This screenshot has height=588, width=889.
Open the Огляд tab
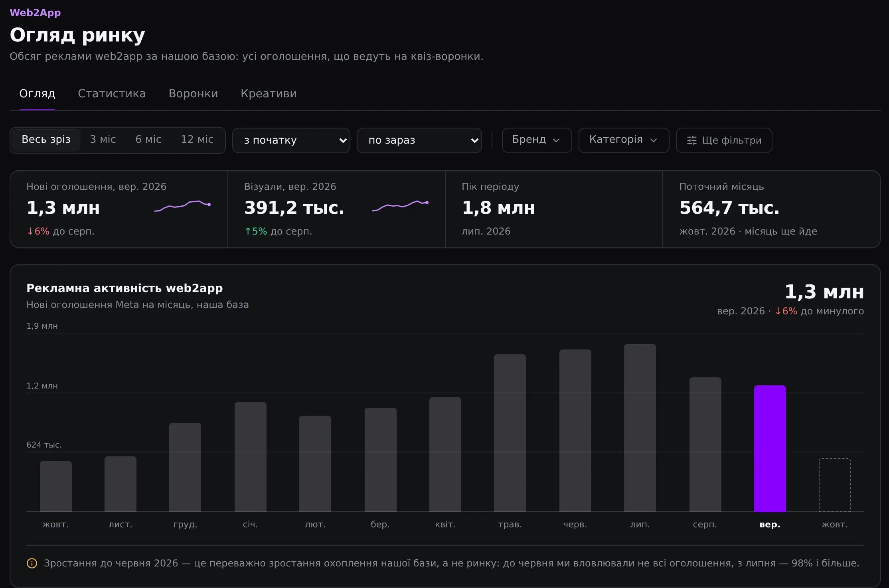37,93
